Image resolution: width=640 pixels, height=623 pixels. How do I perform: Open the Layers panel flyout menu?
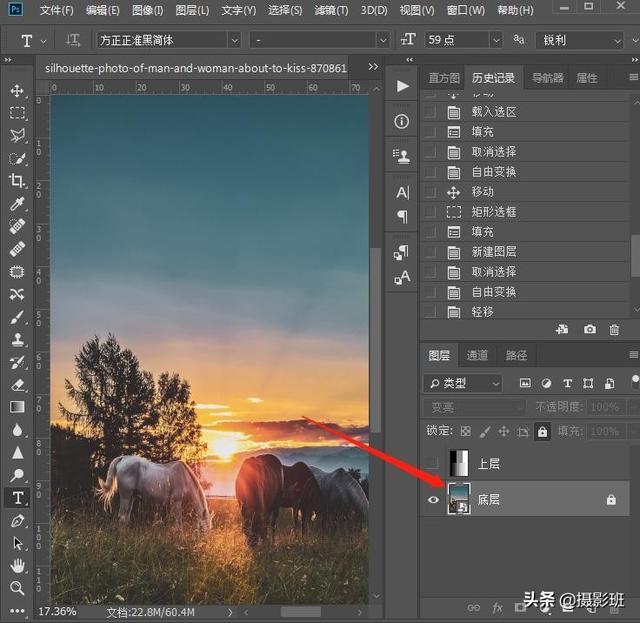[633, 355]
